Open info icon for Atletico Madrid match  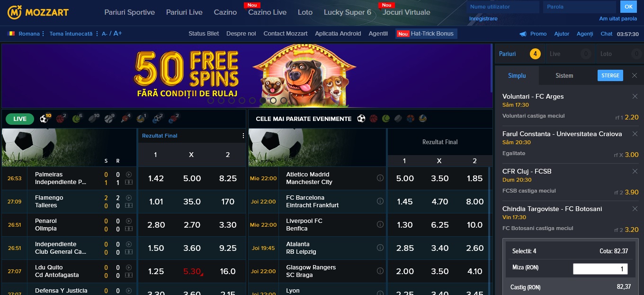tap(380, 178)
